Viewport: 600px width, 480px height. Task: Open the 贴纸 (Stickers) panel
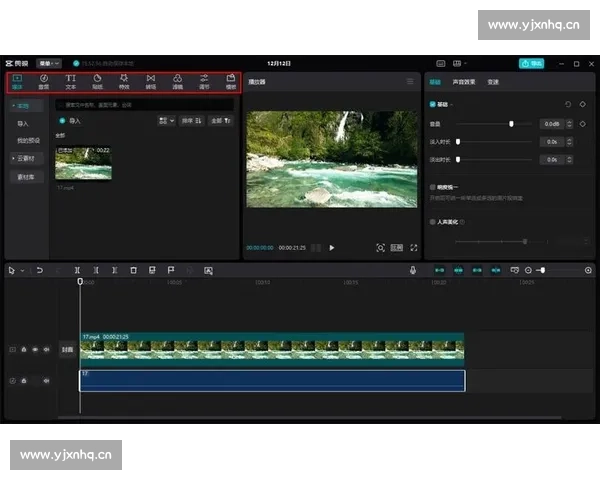point(98,80)
